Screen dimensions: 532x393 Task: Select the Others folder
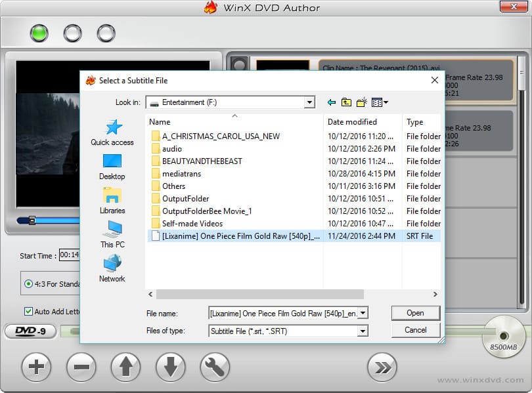[173, 186]
